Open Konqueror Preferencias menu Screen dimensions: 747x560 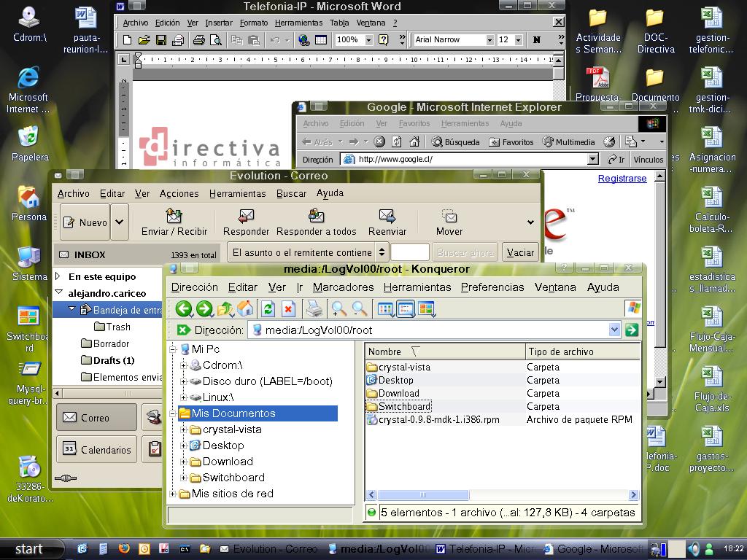492,287
